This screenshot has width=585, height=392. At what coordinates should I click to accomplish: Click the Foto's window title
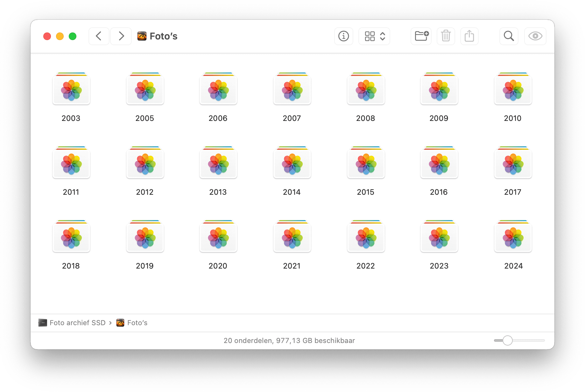tap(164, 36)
